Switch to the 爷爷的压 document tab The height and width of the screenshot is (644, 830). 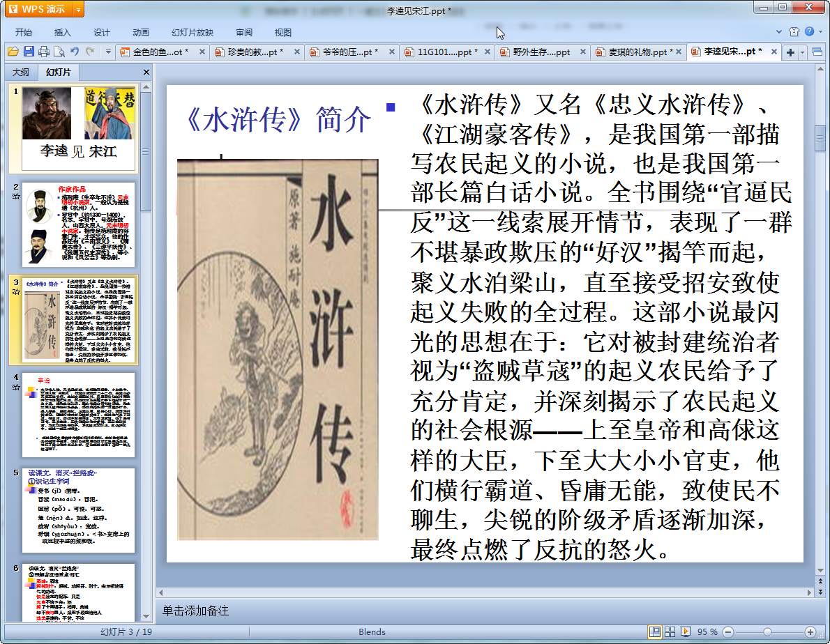350,52
